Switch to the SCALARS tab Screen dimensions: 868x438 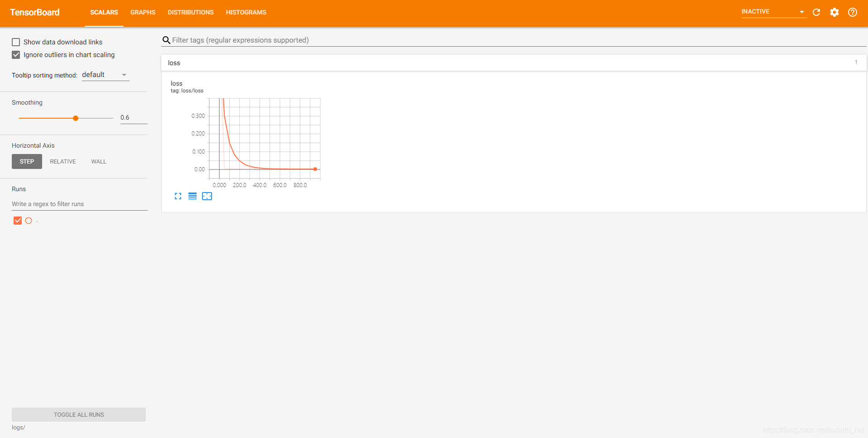(104, 12)
